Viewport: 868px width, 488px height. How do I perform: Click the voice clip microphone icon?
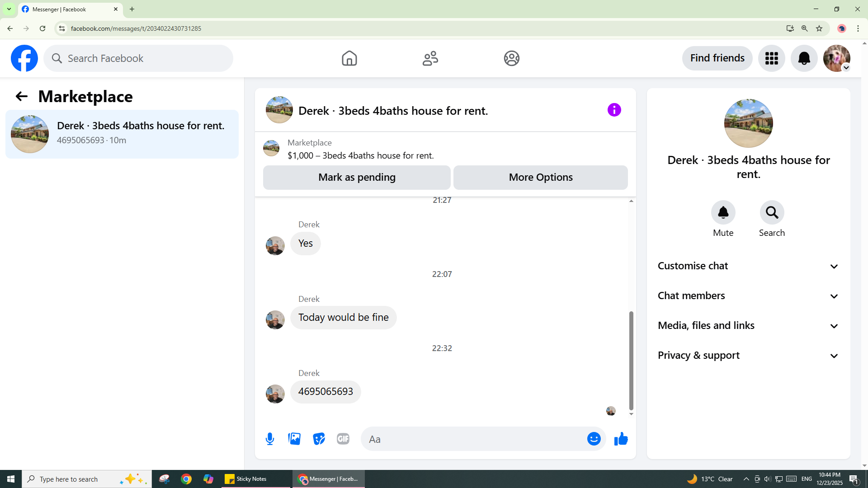click(x=270, y=439)
